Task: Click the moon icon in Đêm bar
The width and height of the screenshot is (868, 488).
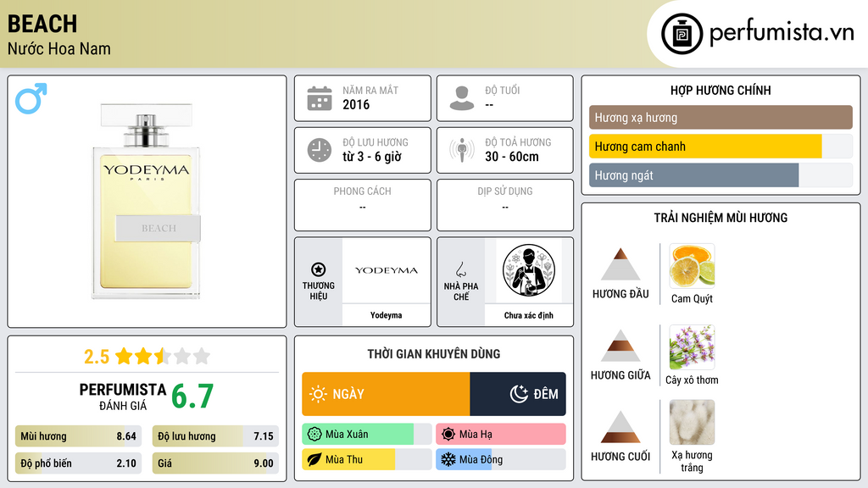Action: coord(519,394)
